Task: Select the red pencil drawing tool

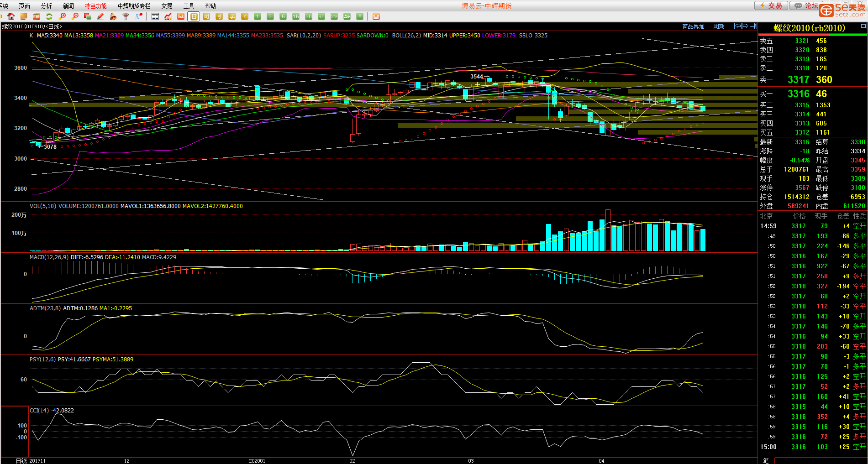Action: 100,16
